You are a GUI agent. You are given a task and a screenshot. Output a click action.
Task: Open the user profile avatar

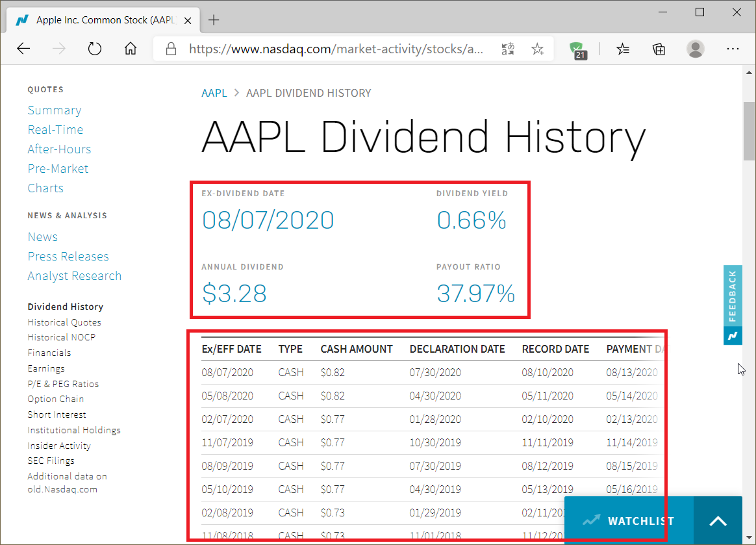point(695,49)
